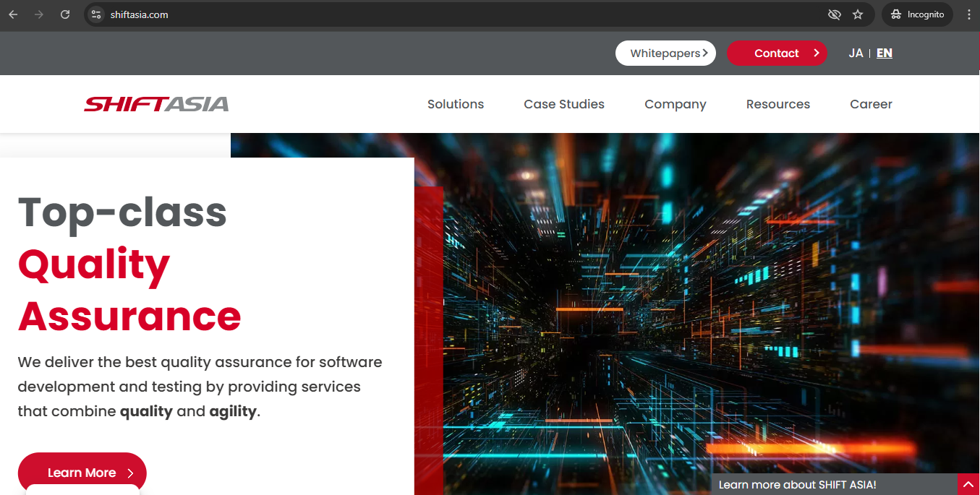Open the Whitepapers button
The image size is (980, 495).
[x=665, y=53]
